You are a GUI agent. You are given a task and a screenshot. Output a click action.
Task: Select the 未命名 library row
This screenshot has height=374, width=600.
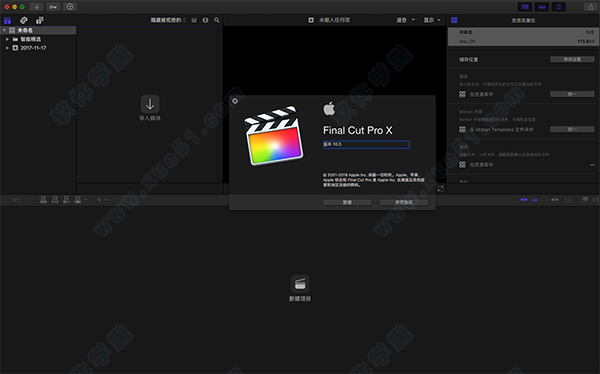(x=38, y=30)
